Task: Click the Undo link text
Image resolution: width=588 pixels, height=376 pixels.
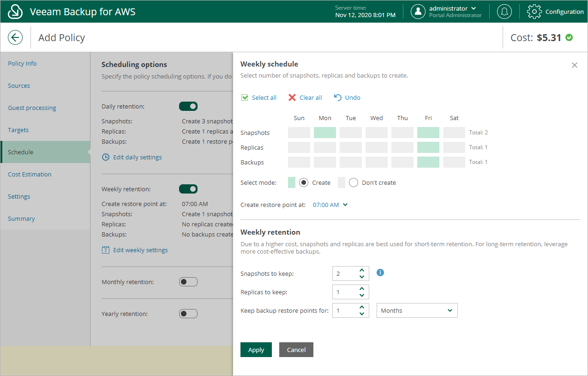Action: (353, 97)
